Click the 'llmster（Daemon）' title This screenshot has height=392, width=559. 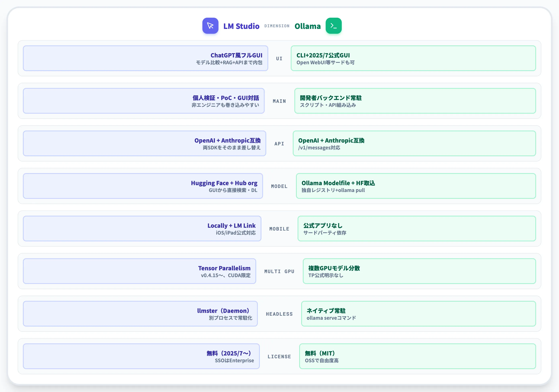[223, 311]
